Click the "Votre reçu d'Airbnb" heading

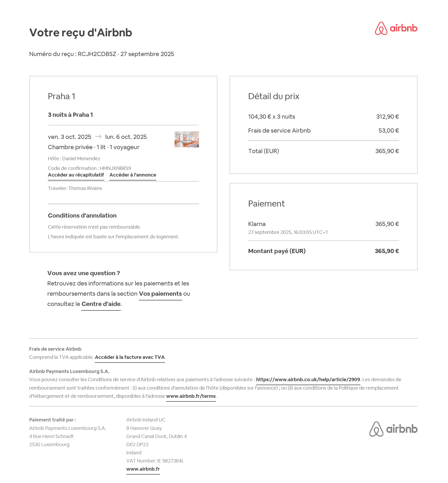81,33
